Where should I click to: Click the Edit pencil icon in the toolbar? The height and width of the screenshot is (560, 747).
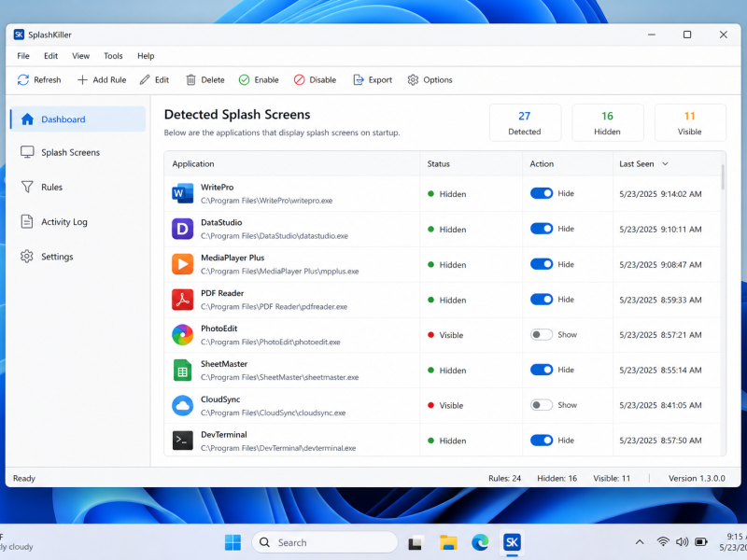pyautogui.click(x=145, y=80)
